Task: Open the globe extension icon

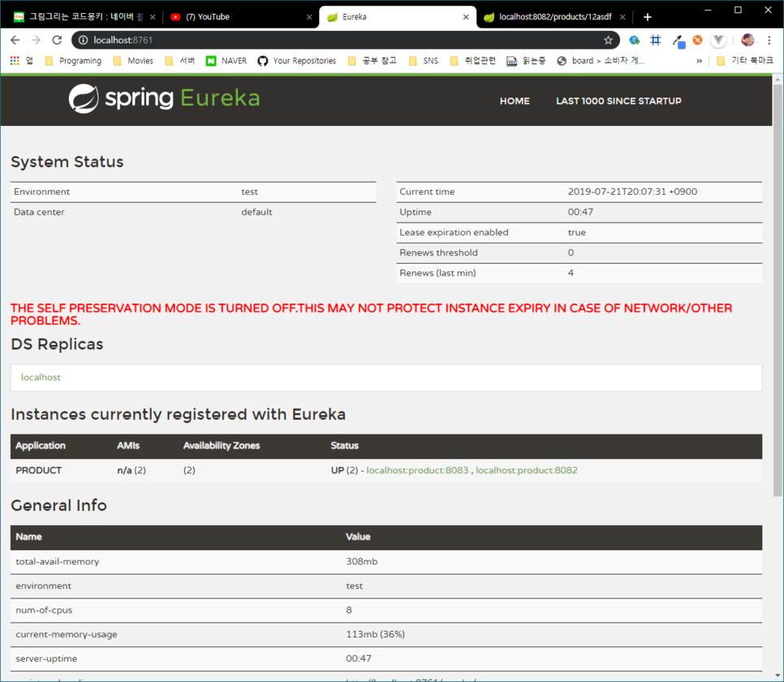Action: (x=635, y=40)
